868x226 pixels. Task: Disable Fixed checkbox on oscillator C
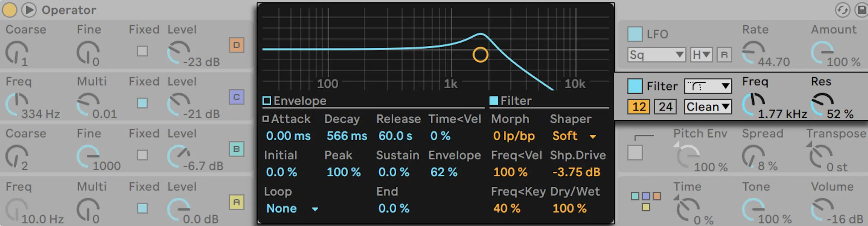pyautogui.click(x=142, y=103)
